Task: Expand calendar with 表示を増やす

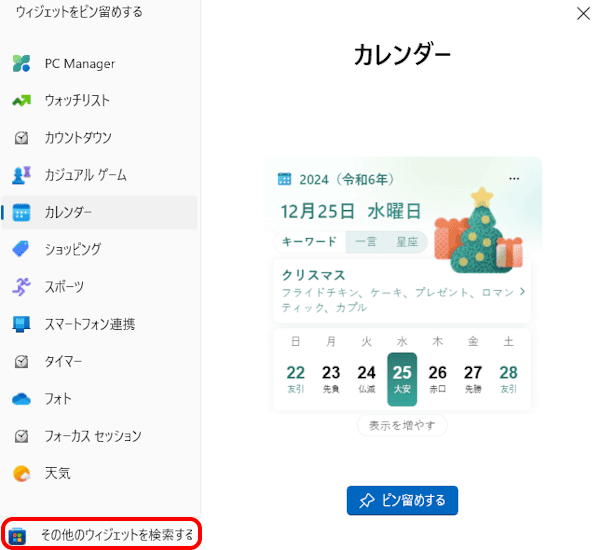Action: [402, 425]
